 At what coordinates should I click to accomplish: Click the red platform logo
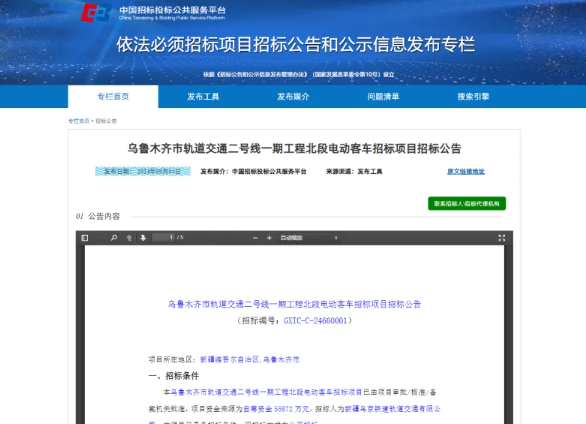coord(96,12)
